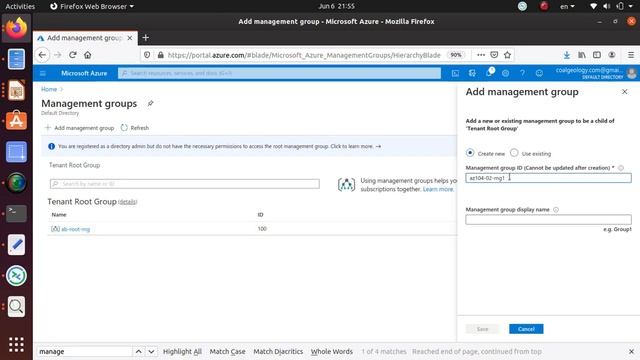The image size is (640, 360).
Task: Find the previous match with the up arrow
Action: [138, 351]
